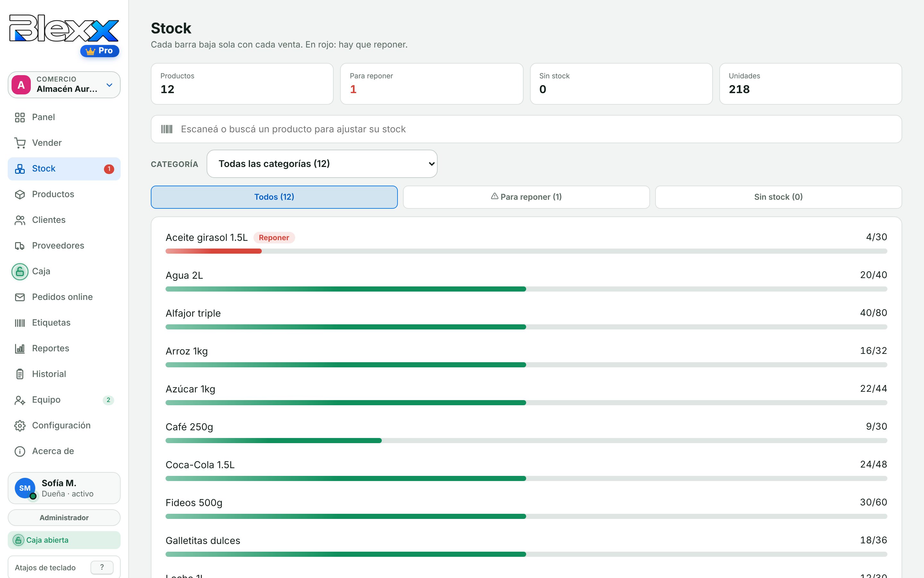Image resolution: width=924 pixels, height=578 pixels.
Task: Click the Blexx logo
Action: [x=64, y=28]
